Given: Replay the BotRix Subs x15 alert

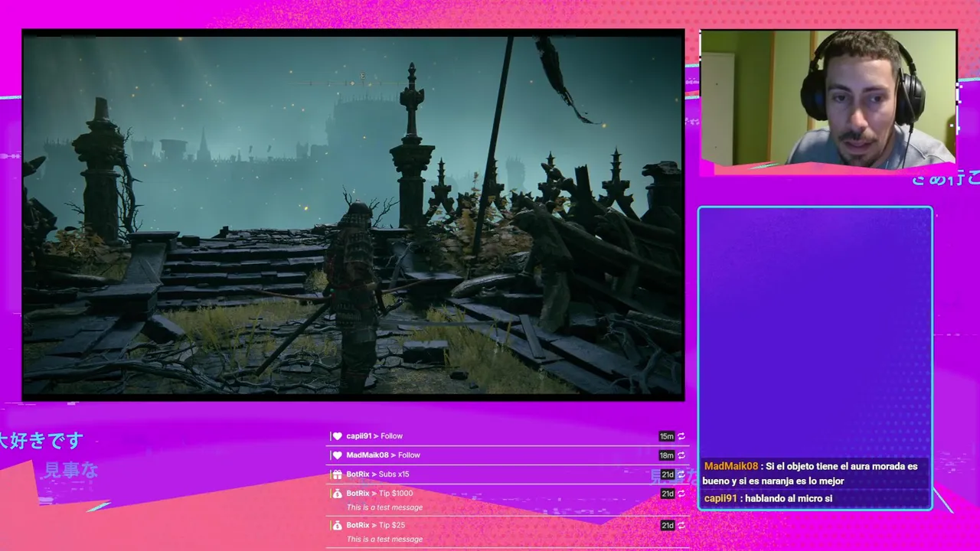Looking at the screenshot, I should point(681,474).
